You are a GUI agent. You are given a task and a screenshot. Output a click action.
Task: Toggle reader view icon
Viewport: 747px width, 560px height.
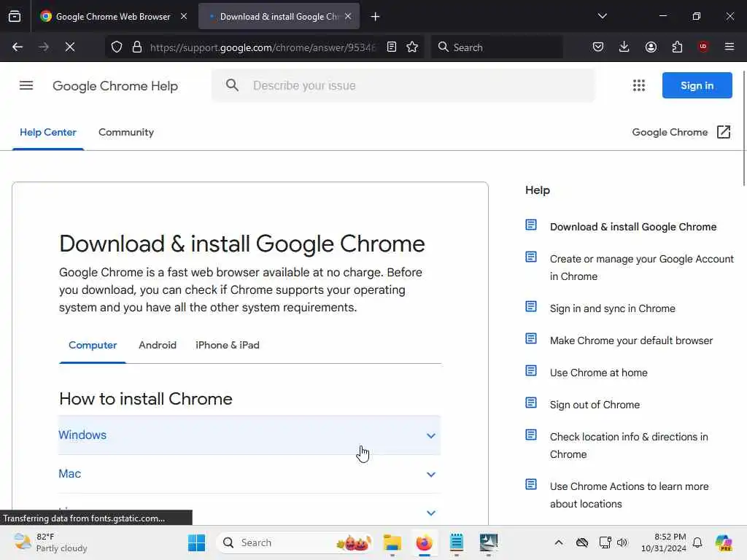(x=392, y=47)
